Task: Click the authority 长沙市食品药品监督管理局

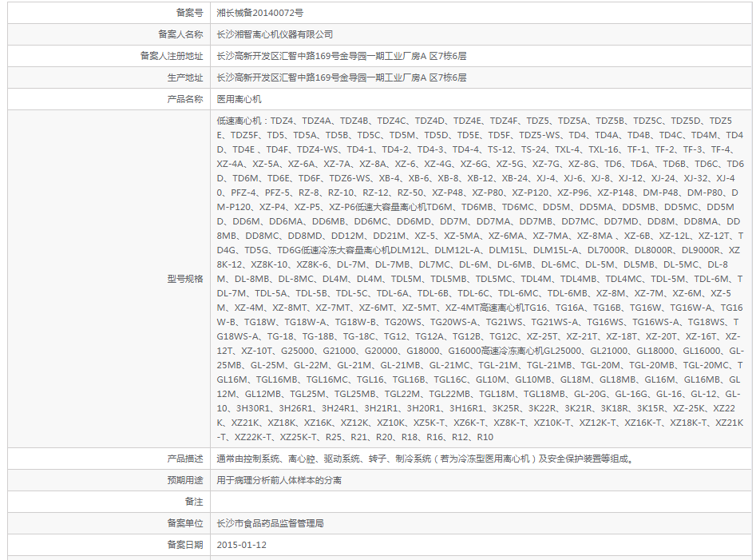Action: coord(270,523)
